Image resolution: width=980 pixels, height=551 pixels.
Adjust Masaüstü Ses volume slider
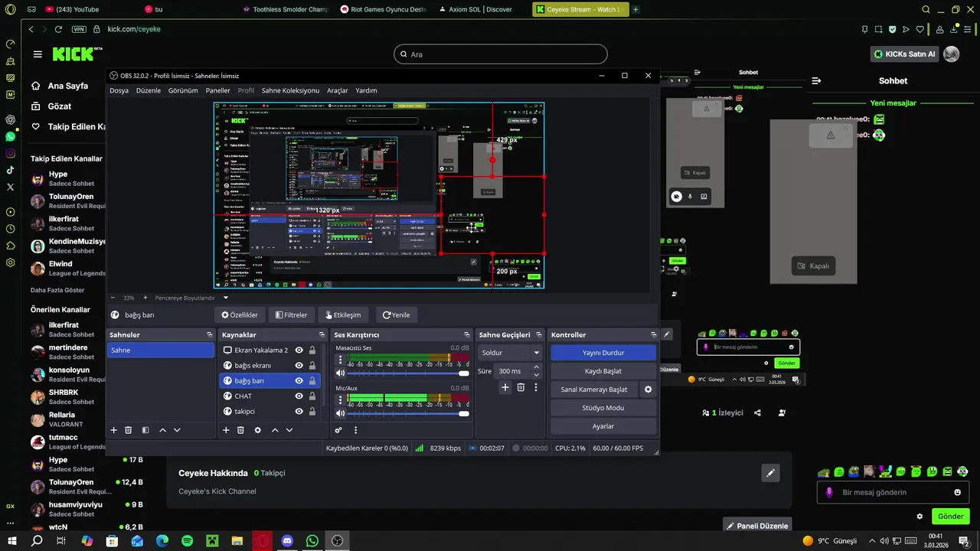coord(407,373)
